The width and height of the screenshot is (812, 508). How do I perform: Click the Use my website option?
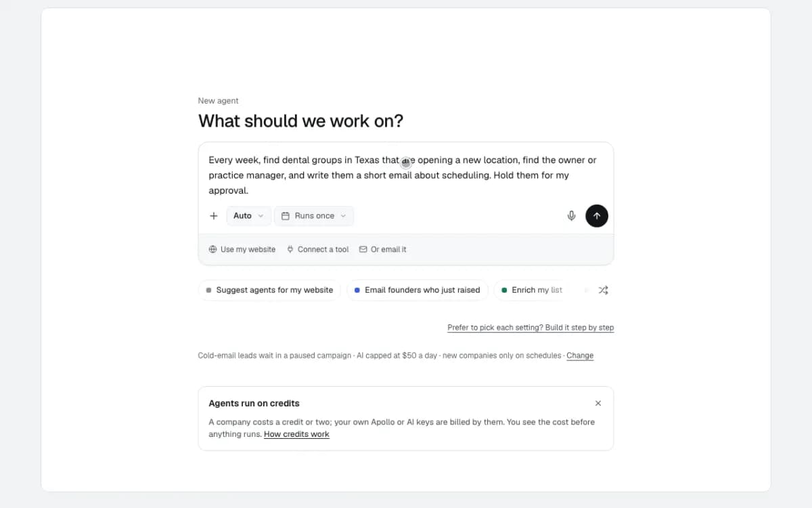click(242, 249)
